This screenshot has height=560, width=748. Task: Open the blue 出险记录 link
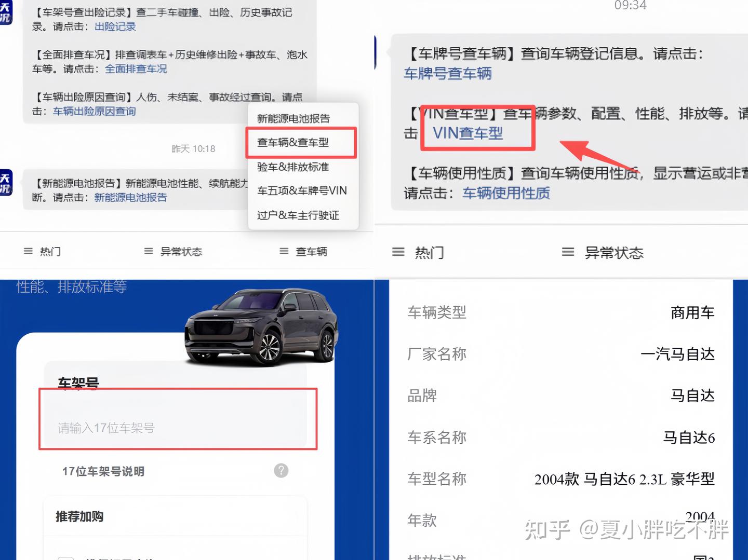pyautogui.click(x=115, y=26)
